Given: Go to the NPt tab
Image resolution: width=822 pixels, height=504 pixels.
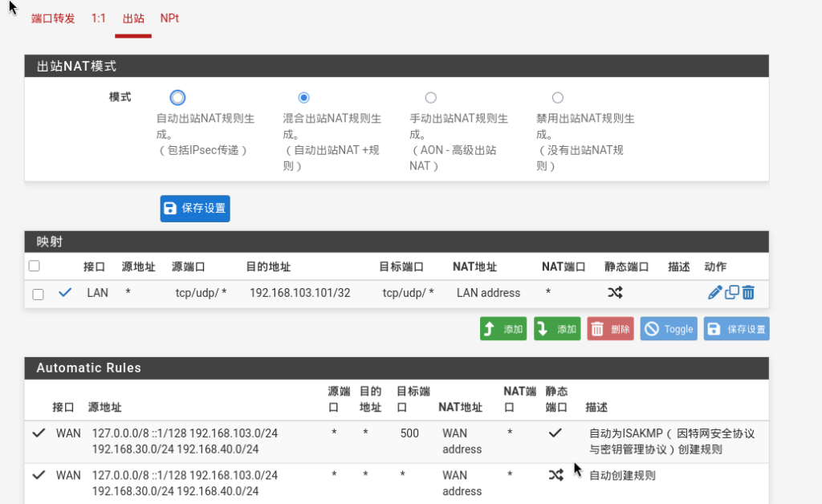Looking at the screenshot, I should tap(169, 18).
